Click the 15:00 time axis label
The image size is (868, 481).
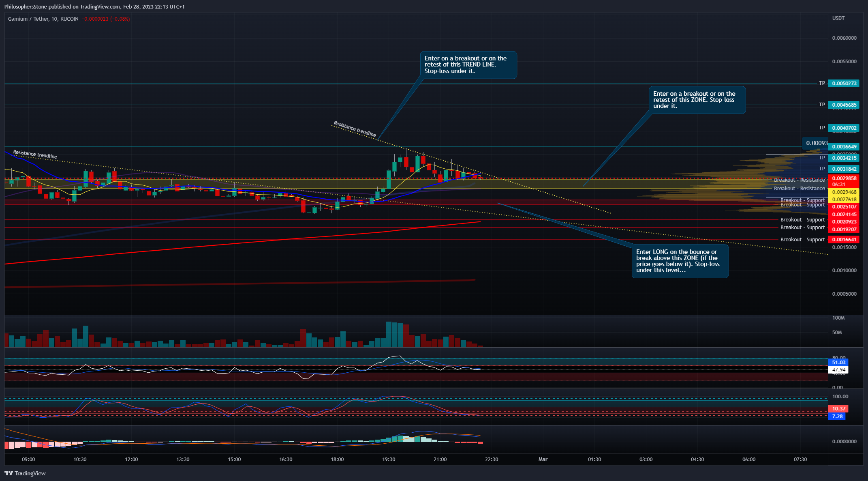tap(234, 460)
